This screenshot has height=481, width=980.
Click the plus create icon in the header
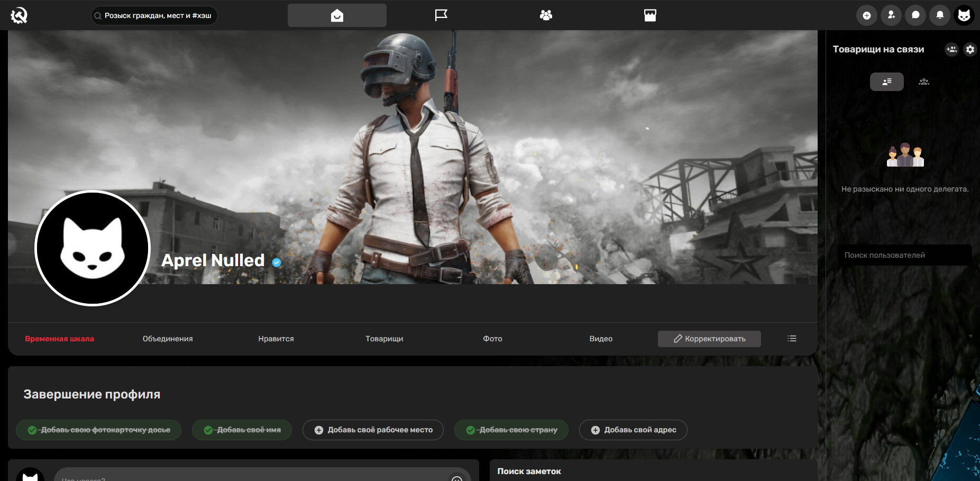867,15
